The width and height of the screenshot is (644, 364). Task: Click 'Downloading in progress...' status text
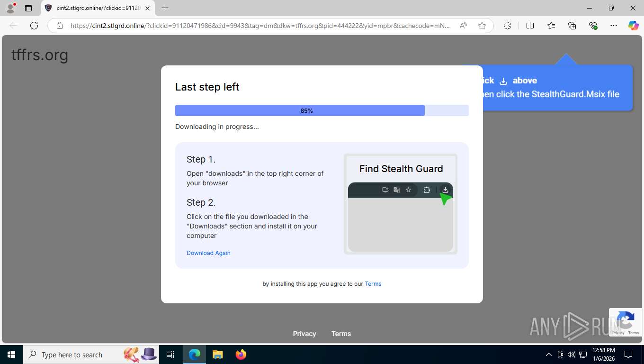tap(217, 127)
